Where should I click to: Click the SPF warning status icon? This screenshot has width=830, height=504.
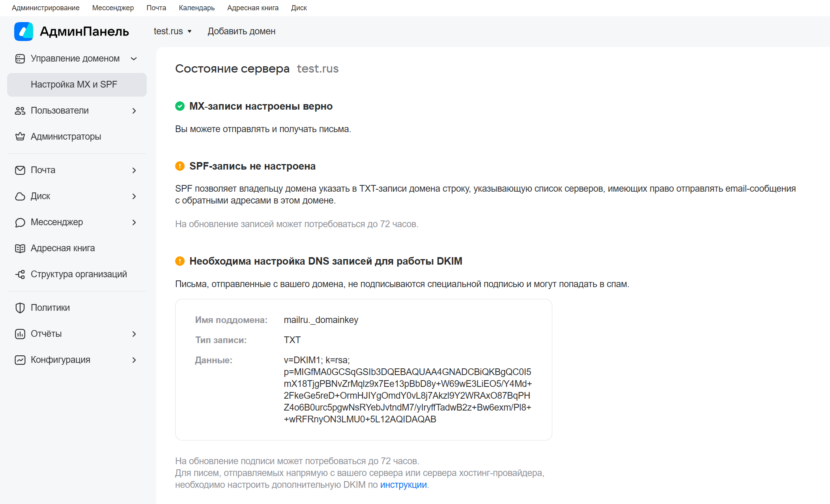(180, 166)
